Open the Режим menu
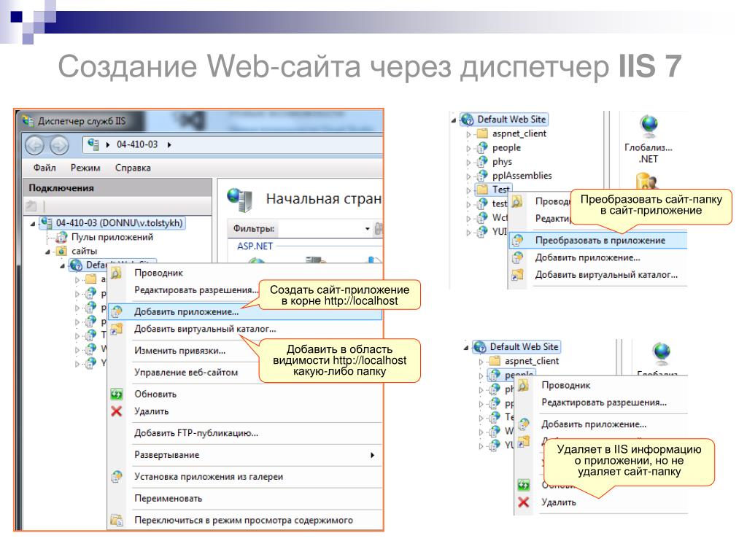The height and width of the screenshot is (560, 747). point(85,168)
